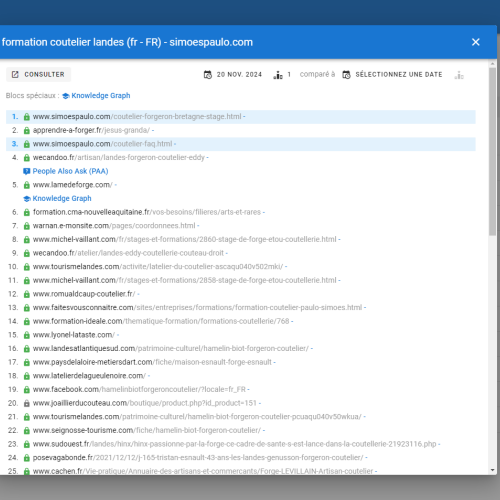
Task: Click green lock icon on result 7
Action: [27, 226]
